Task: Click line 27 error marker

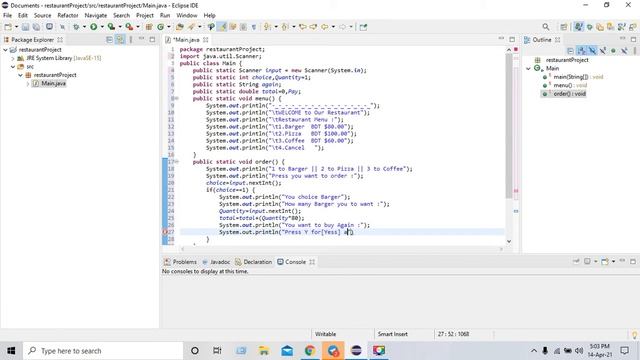Action: (x=165, y=232)
